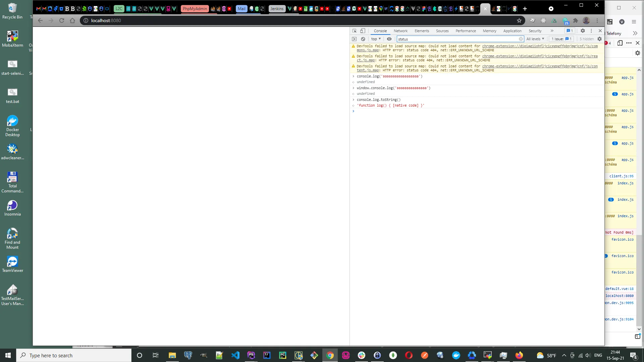
Task: Open the top context dropdown
Action: click(x=376, y=39)
